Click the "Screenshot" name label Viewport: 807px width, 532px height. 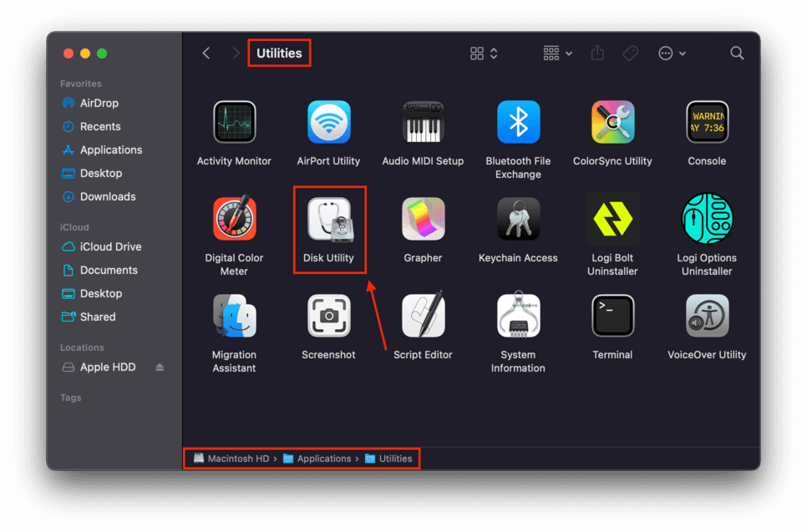[x=328, y=354]
